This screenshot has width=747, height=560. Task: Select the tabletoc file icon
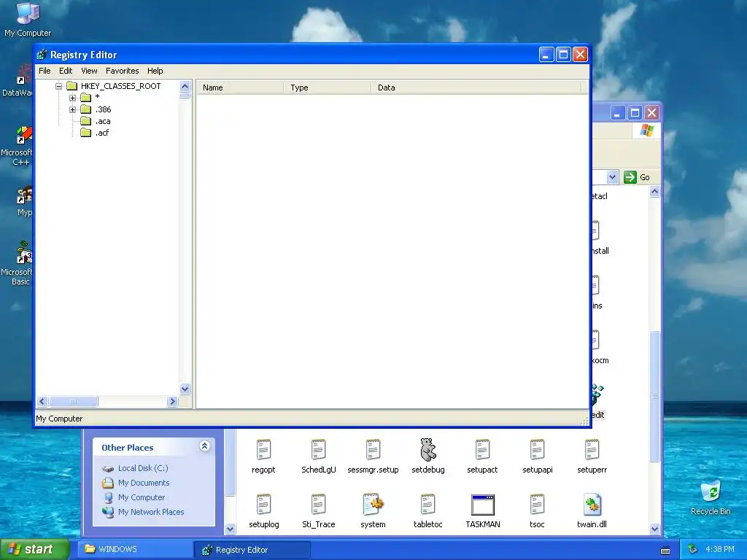point(427,505)
